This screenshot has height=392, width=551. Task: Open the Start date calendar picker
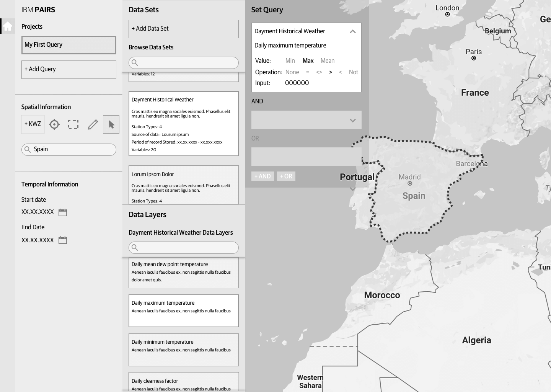[63, 212]
